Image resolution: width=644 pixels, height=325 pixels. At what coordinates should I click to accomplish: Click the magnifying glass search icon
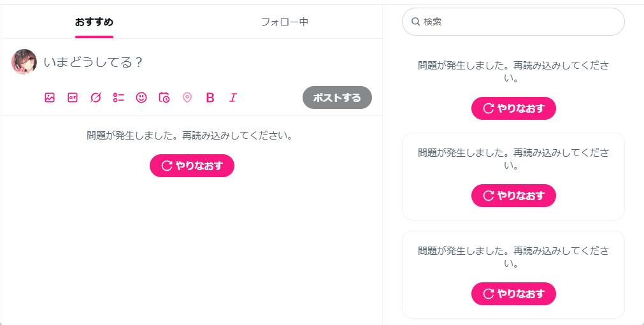pyautogui.click(x=416, y=22)
